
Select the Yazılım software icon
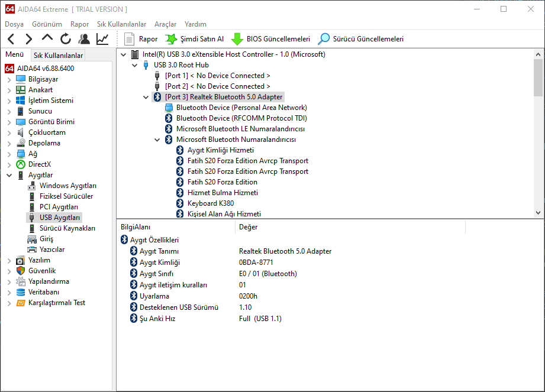(21, 260)
